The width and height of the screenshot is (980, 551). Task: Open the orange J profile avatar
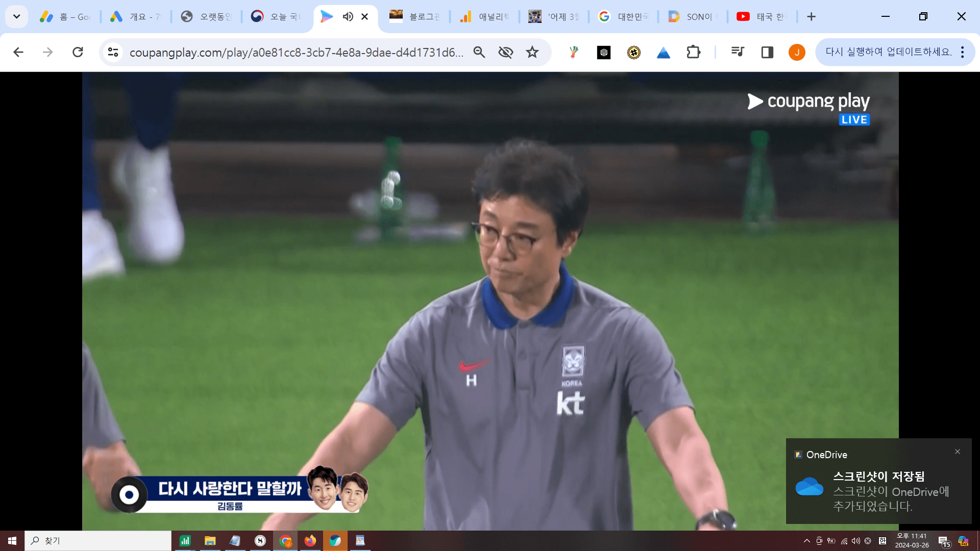click(x=796, y=52)
